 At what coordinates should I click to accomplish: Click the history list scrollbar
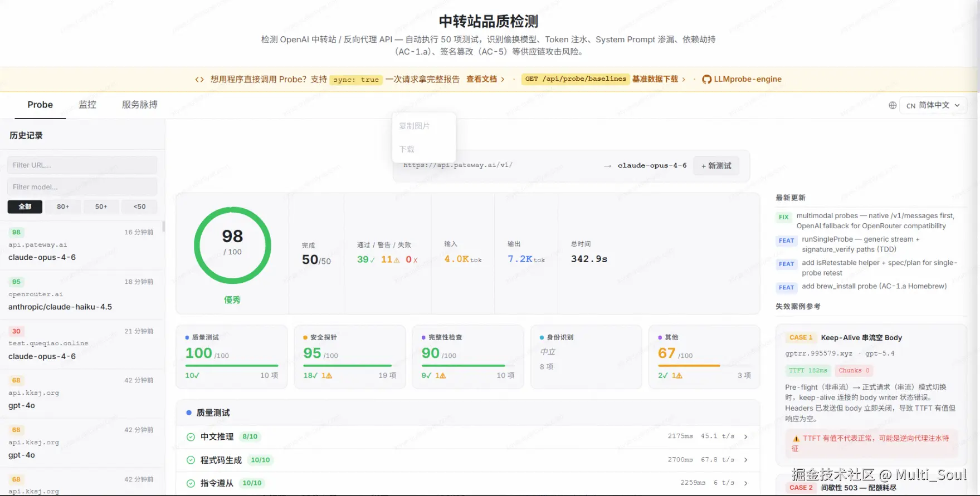click(x=163, y=227)
